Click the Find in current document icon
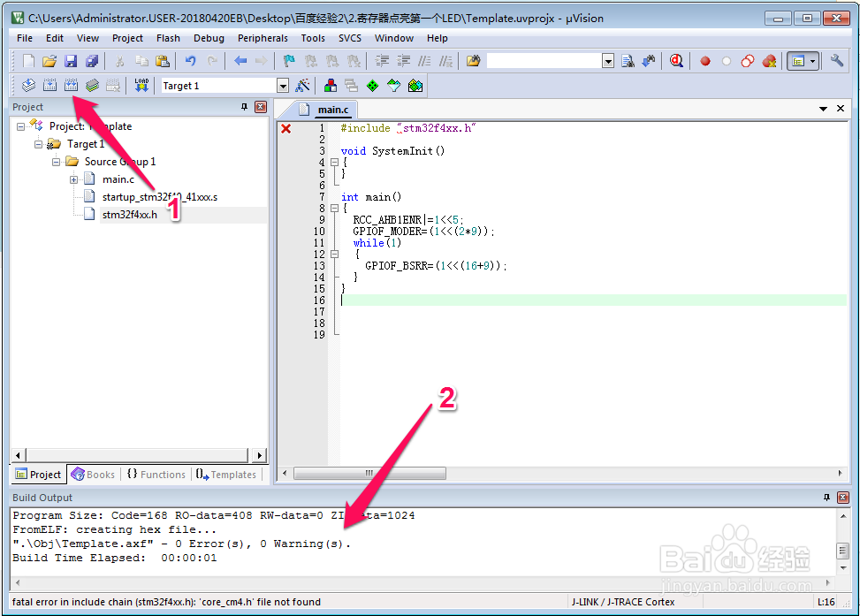Image resolution: width=860 pixels, height=616 pixels. tap(628, 61)
